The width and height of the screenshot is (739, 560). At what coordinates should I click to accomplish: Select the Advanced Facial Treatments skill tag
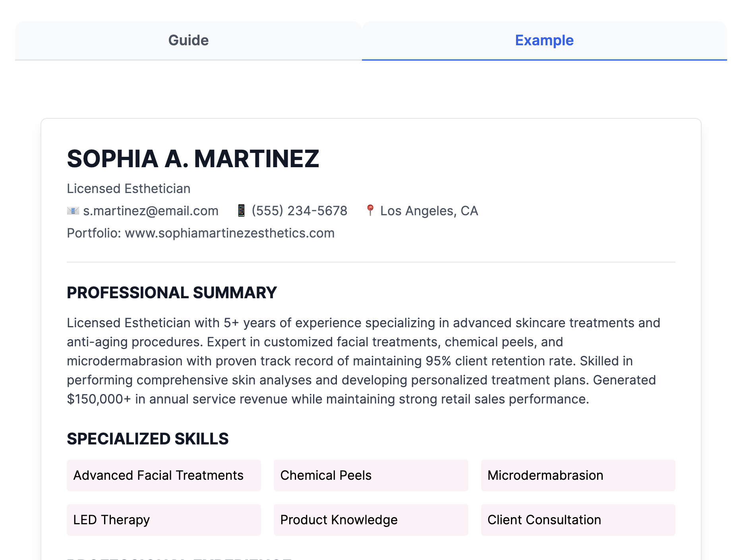164,475
